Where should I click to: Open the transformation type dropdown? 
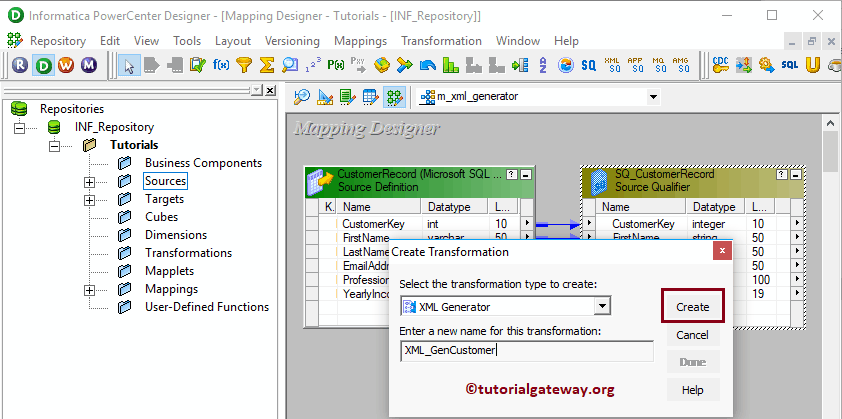pos(603,307)
